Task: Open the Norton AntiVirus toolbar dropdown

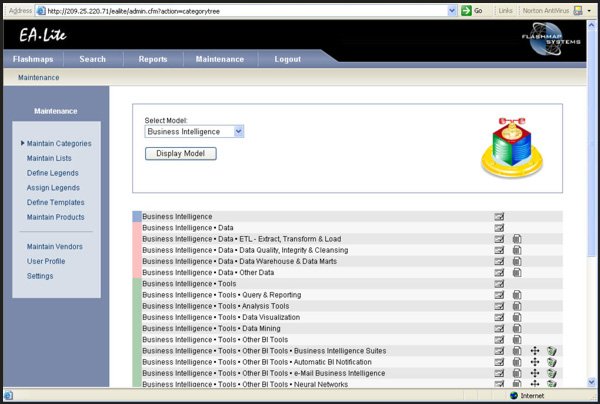Action: tap(591, 9)
